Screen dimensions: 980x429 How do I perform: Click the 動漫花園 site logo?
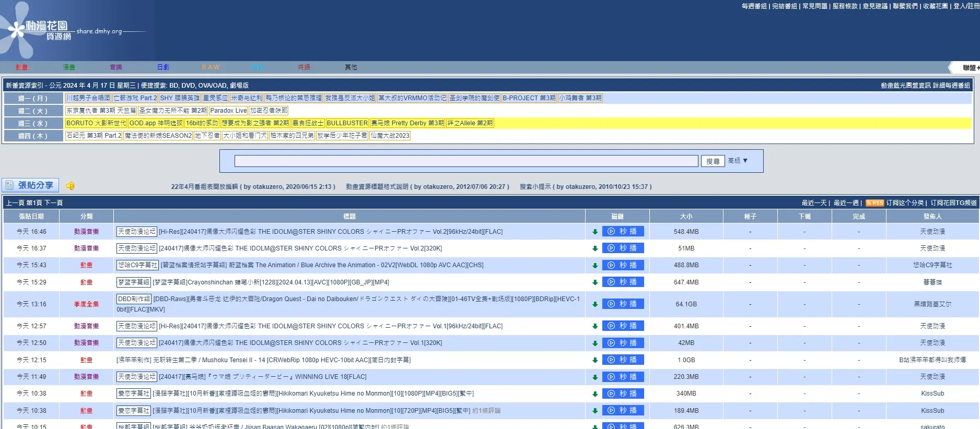click(x=46, y=30)
